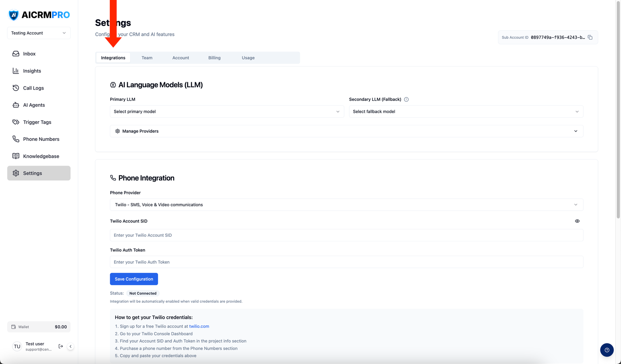Open the Primary LLM model dropdown

pyautogui.click(x=227, y=111)
